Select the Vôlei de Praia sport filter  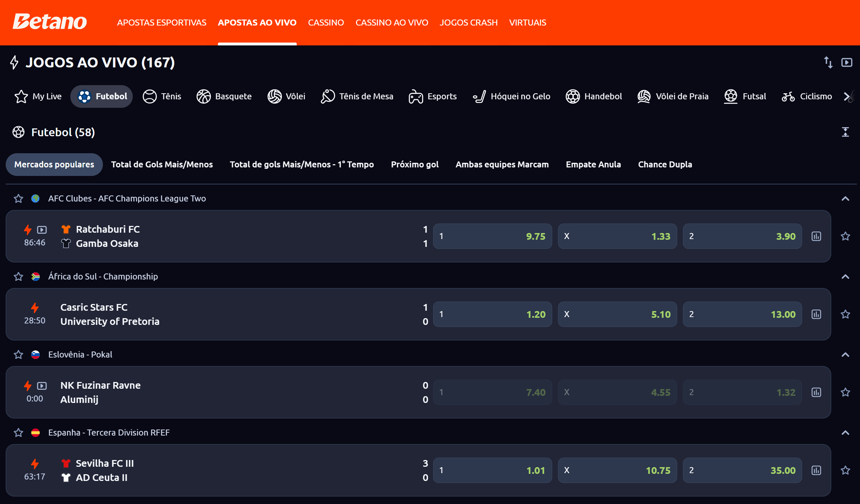coord(673,96)
